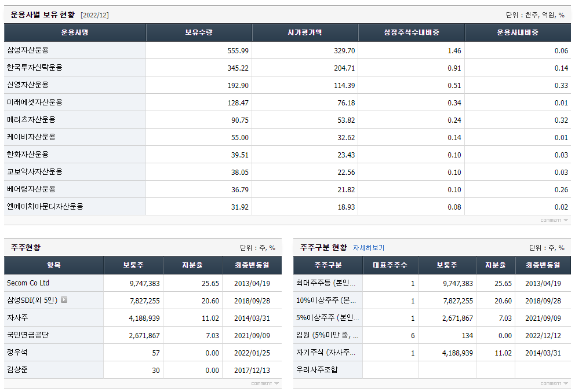
Task: Click the 임원 (5%미만 중, ... category row
Action: [x=432, y=335]
